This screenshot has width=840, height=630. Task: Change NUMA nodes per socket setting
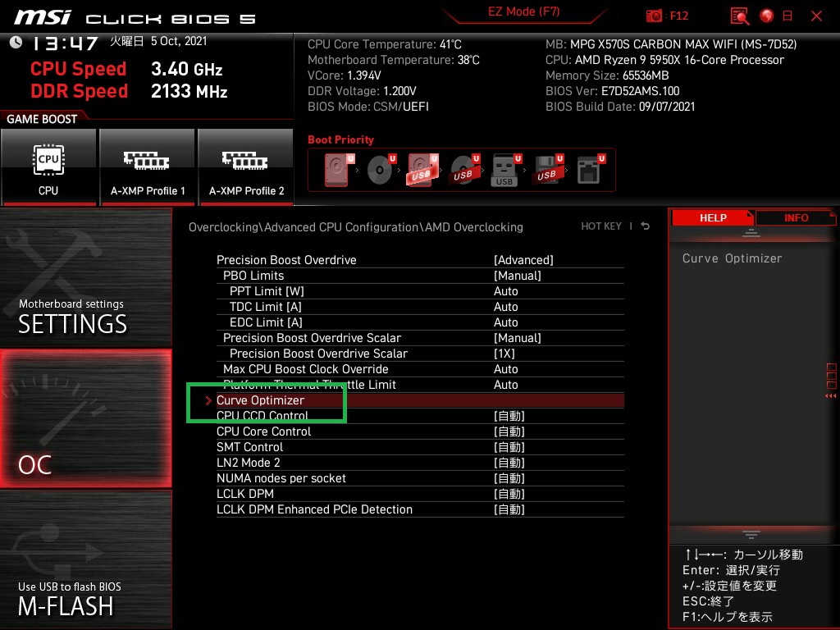point(420,478)
